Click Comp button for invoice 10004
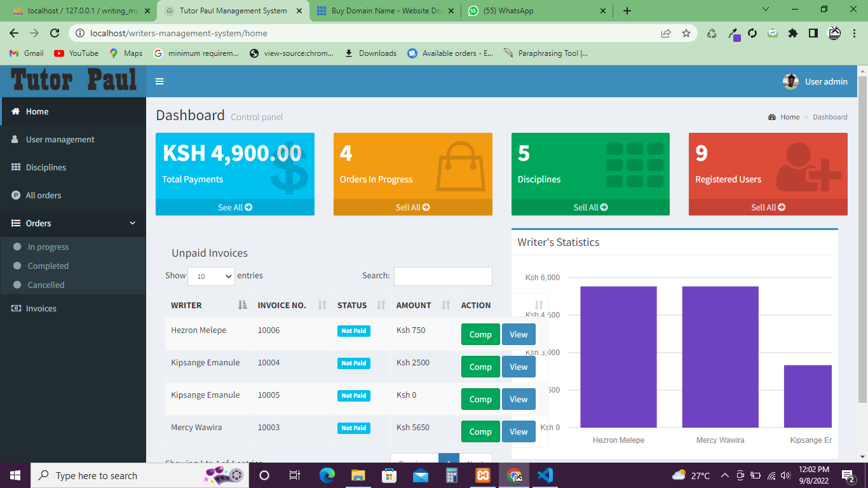 tap(480, 367)
